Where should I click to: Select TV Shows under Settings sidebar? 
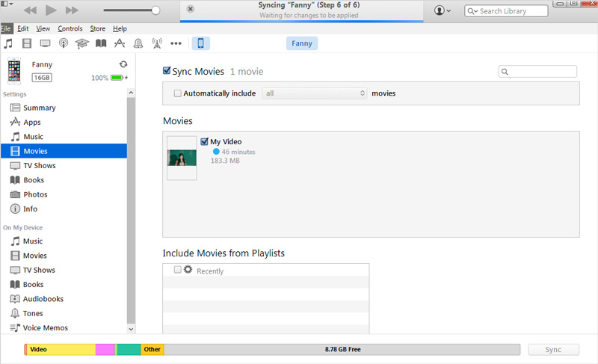(39, 165)
